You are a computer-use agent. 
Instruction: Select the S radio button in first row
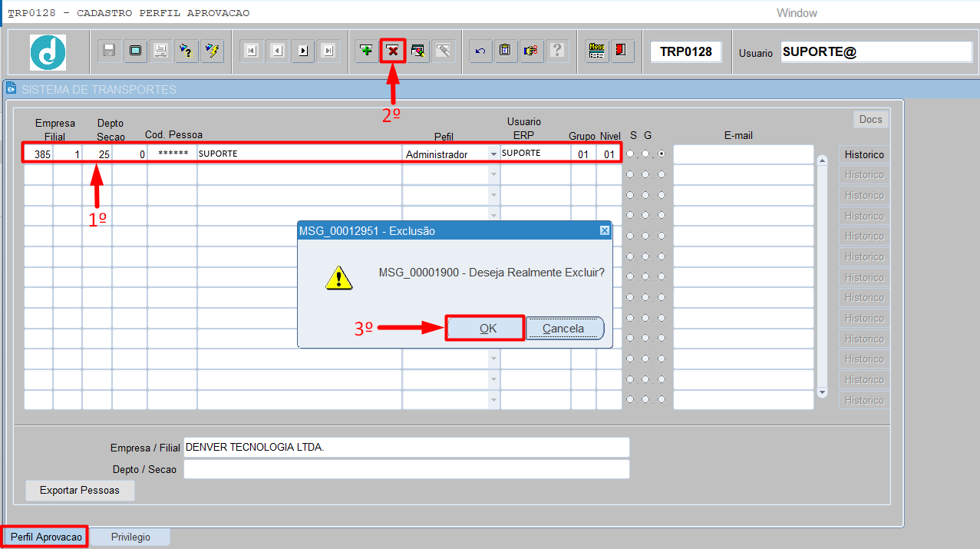(630, 154)
